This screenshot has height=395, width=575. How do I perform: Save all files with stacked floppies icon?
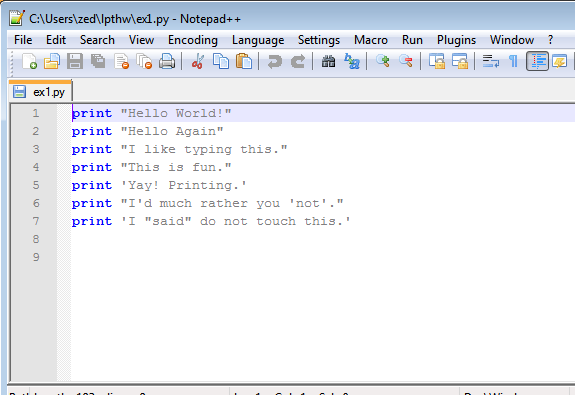pyautogui.click(x=98, y=61)
